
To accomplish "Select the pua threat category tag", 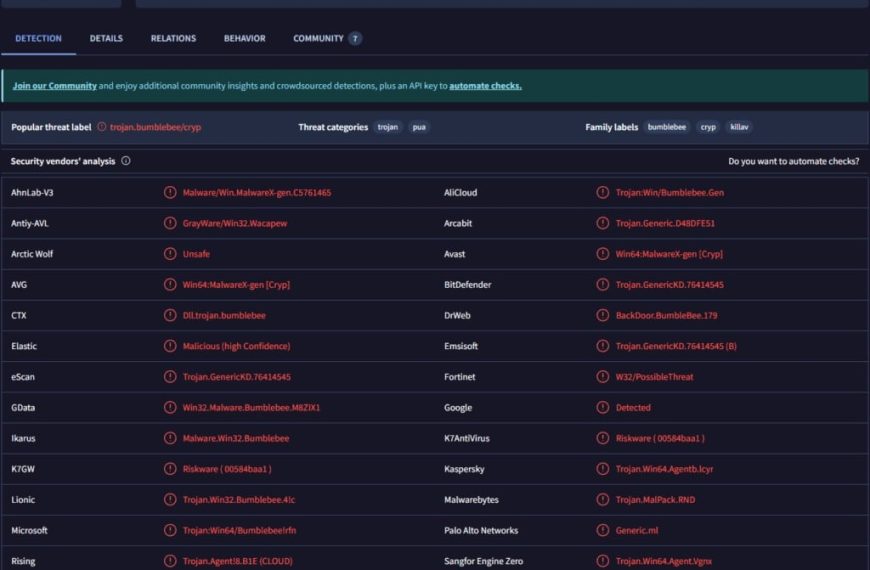I will [x=419, y=127].
